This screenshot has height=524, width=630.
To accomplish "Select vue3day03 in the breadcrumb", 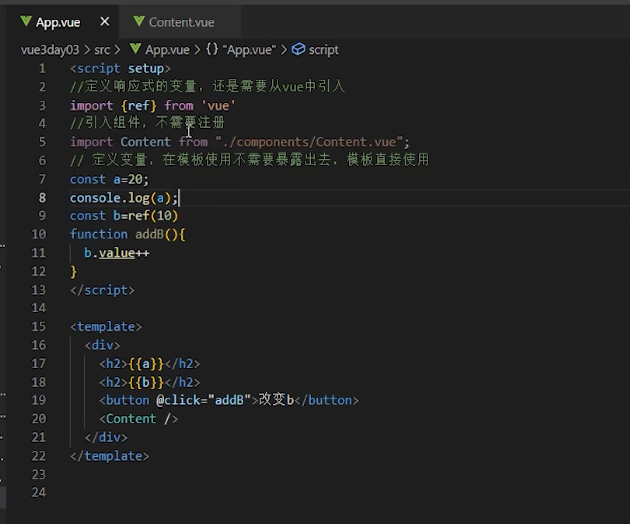I will pos(50,50).
